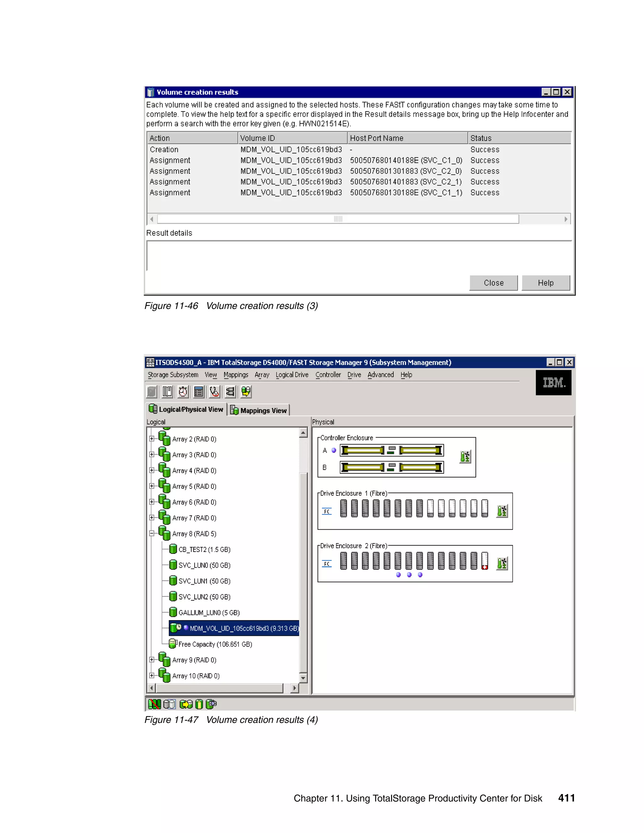Viewport: 644px width, 833px height.
Task: Click the failed drive with red cross in Enclosure 2
Action: coord(485,561)
